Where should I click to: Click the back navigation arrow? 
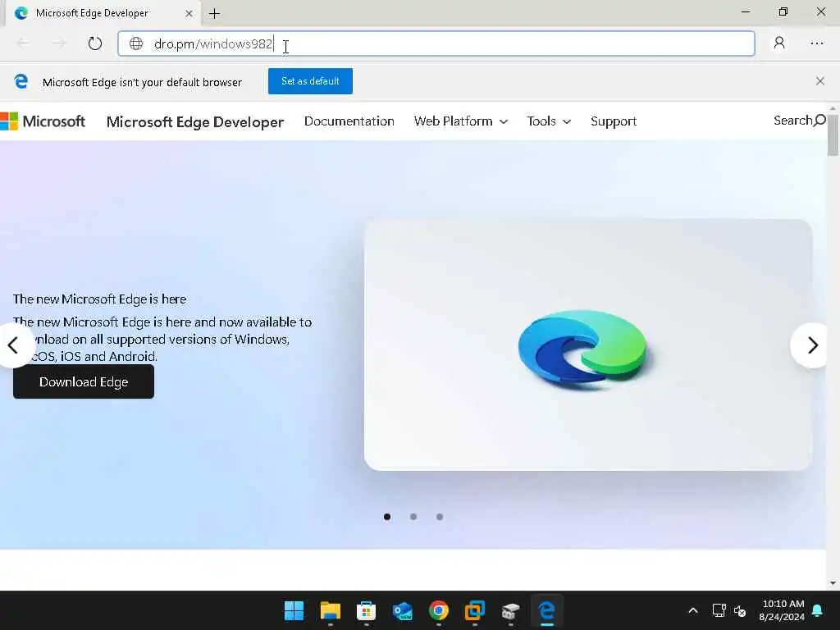coord(23,43)
